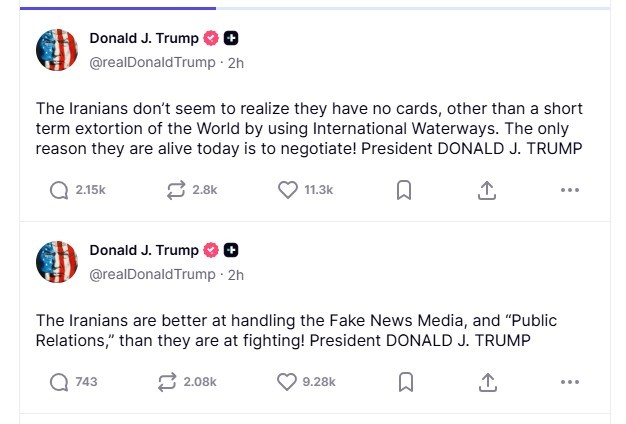Open the first post's 2h timestamp
Viewport: 626px width, 424px height.
[x=236, y=62]
